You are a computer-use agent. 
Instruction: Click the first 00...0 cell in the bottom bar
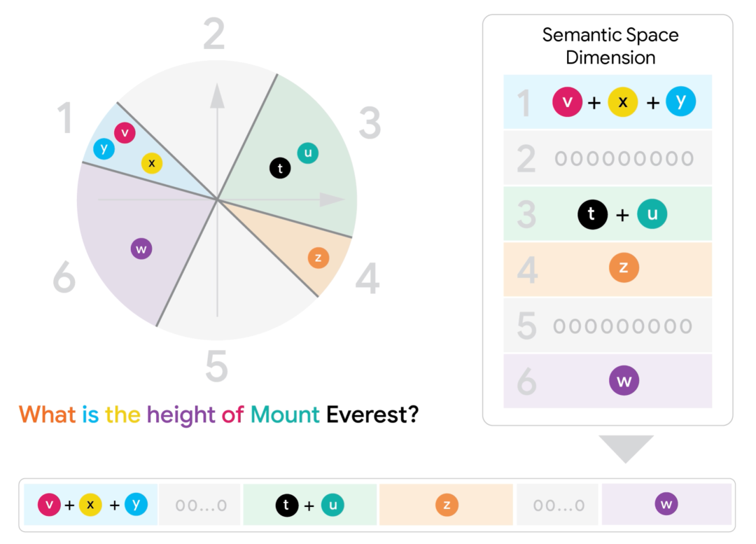[x=200, y=505]
